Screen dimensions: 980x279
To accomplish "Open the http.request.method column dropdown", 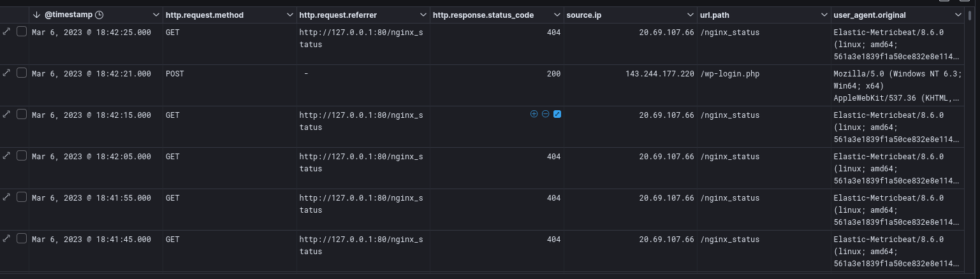I will 289,15.
